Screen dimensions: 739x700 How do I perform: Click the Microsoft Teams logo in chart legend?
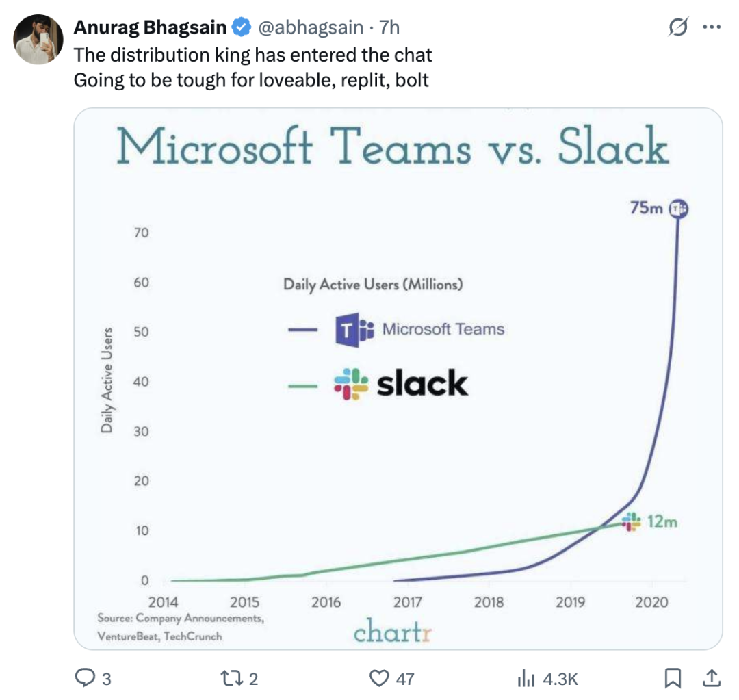(x=354, y=330)
